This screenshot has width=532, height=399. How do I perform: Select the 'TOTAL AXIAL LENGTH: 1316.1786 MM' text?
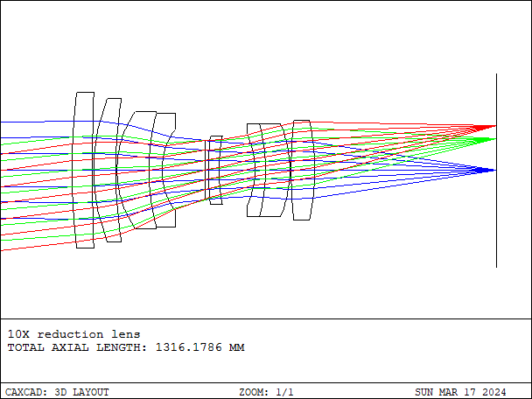point(126,347)
